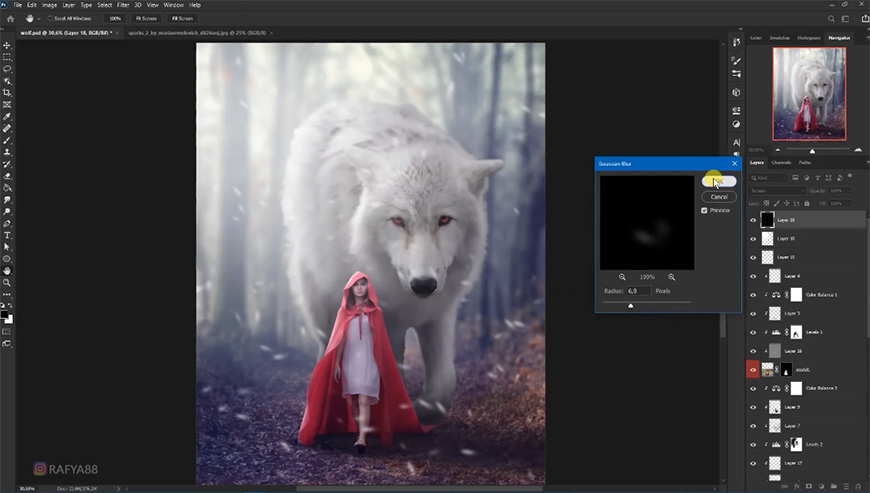Click the Navigator preview thumbnail
870x493 pixels.
coord(809,94)
